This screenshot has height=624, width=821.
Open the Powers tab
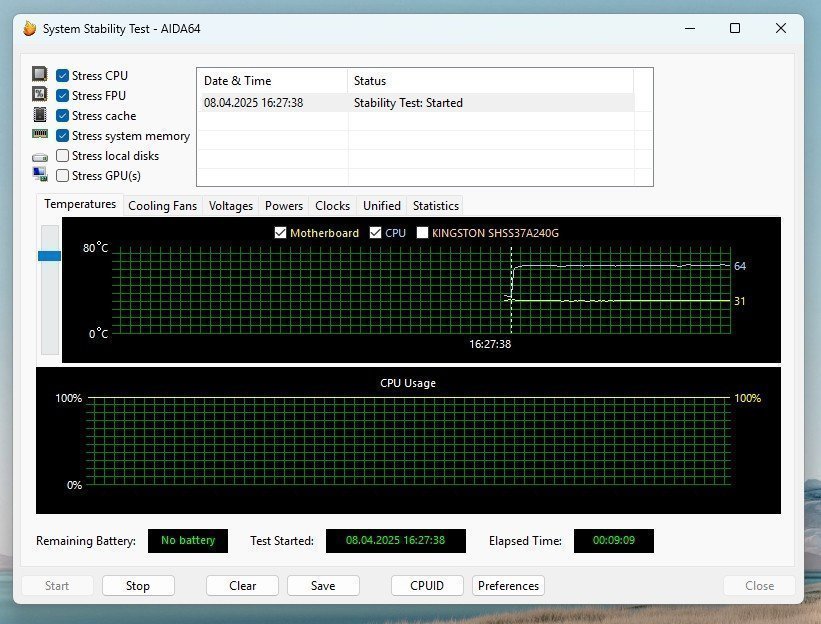284,206
